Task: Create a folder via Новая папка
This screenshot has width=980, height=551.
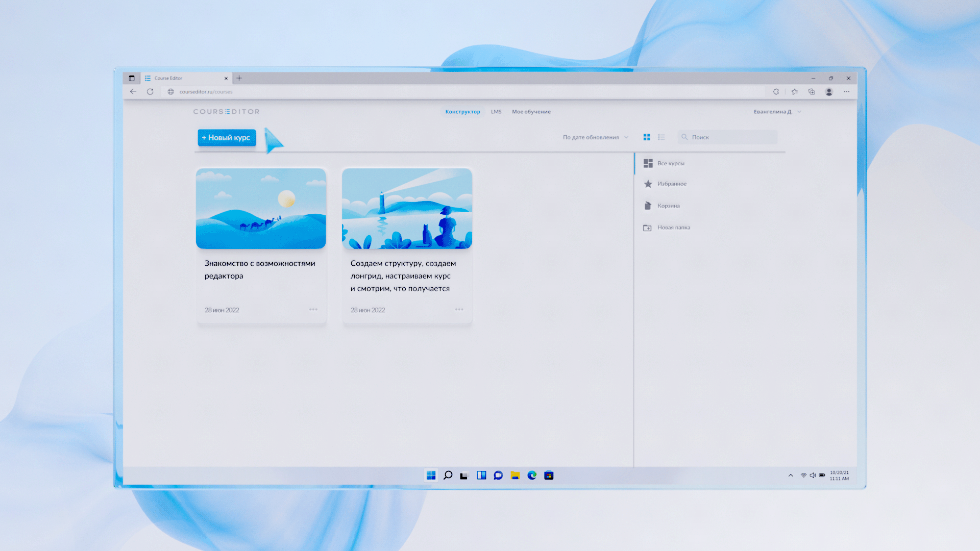Action: coord(673,228)
